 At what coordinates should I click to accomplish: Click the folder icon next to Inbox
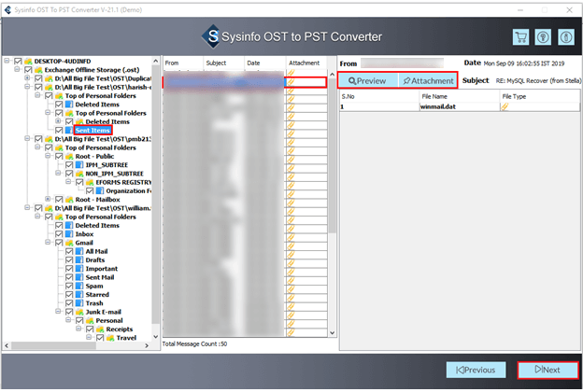[x=69, y=234]
